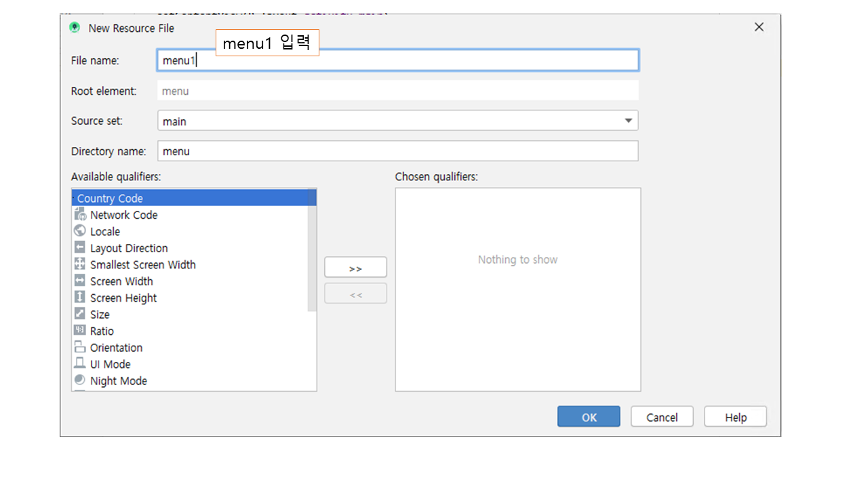Open the Source set dropdown
Viewport: 868px width, 488px height.
628,121
